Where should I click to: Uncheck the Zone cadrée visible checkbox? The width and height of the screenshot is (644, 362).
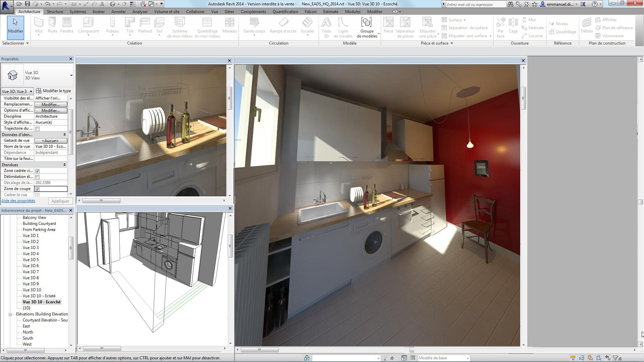click(38, 171)
